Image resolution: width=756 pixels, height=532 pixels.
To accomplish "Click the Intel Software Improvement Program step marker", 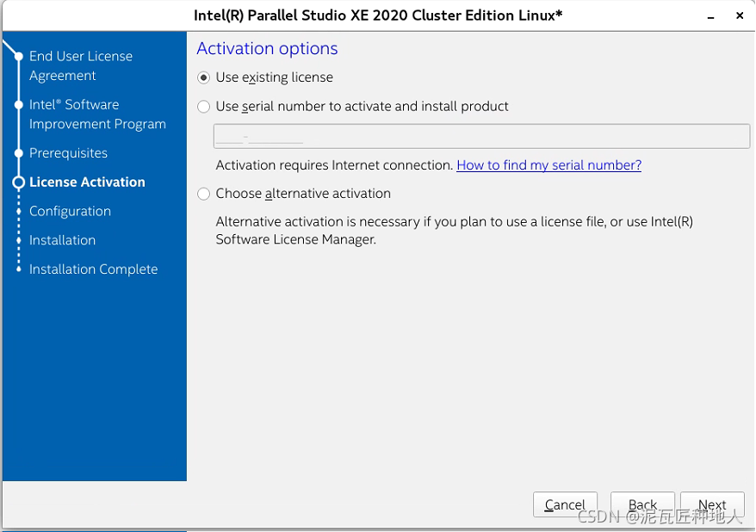I will click(19, 104).
